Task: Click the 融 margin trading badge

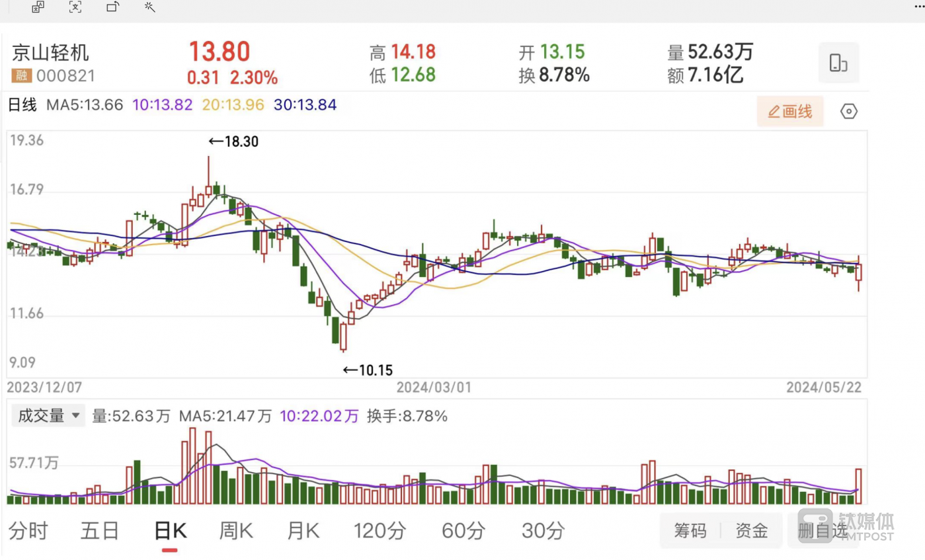Action: tap(22, 76)
